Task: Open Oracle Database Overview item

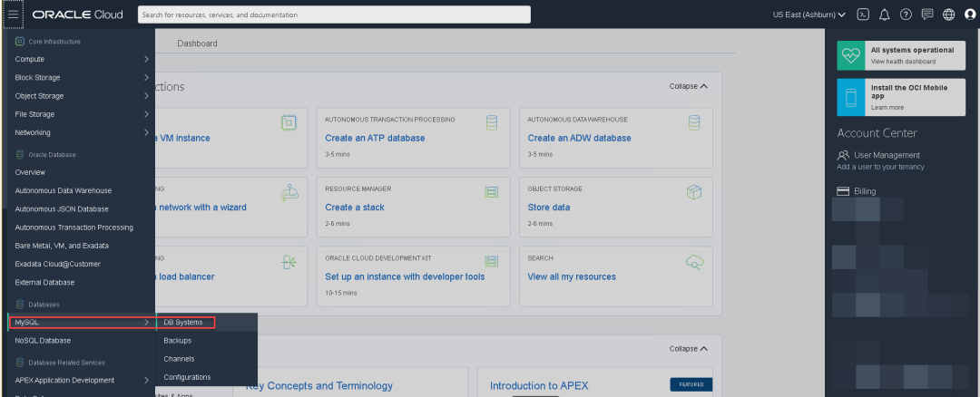Action: [30, 172]
